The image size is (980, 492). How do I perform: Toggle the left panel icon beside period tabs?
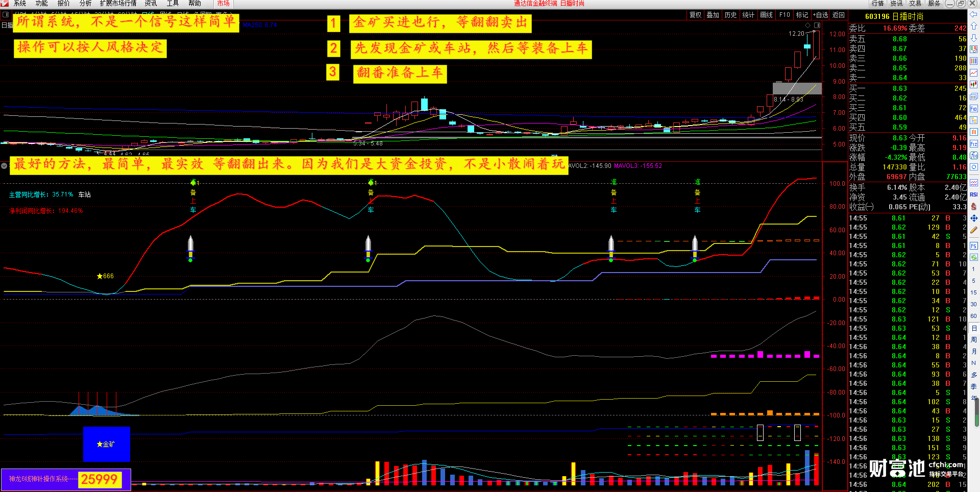click(x=6, y=15)
